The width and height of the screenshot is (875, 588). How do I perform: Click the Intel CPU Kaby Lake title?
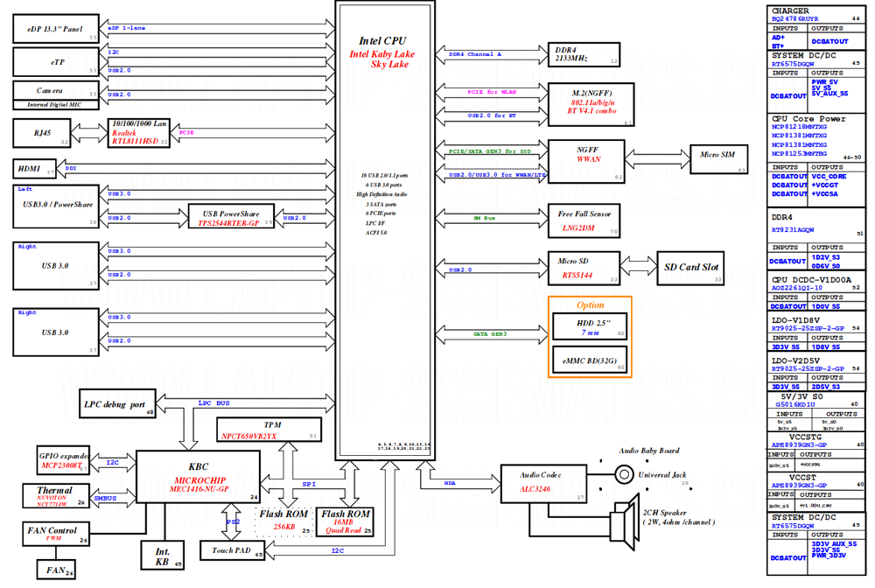coord(382,52)
